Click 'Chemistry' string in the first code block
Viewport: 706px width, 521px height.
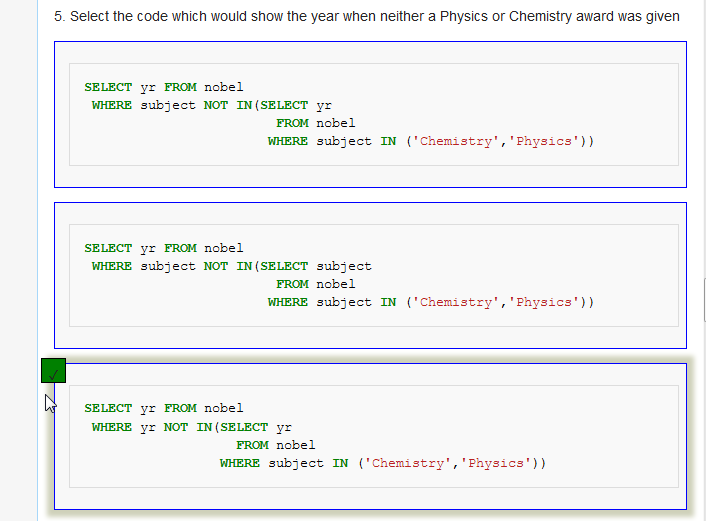(x=456, y=141)
